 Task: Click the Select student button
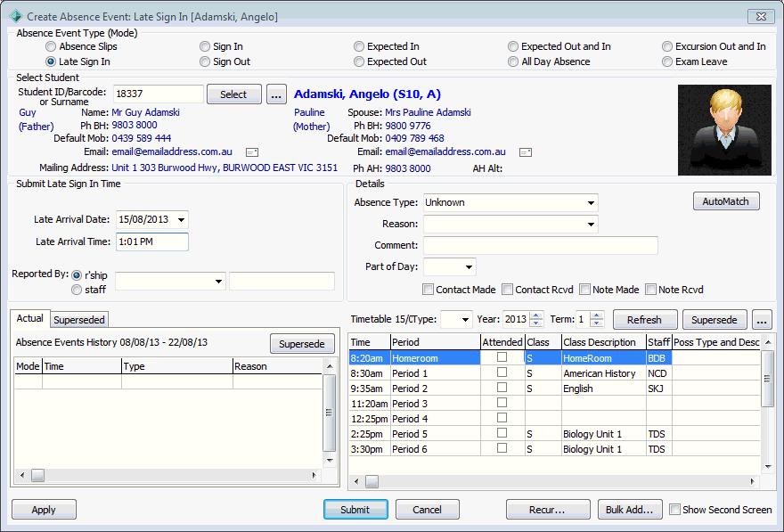pos(234,94)
